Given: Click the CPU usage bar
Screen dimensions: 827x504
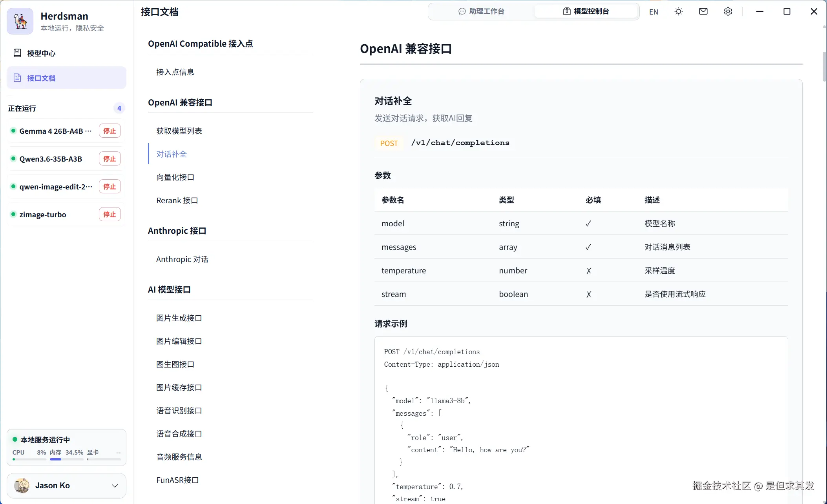Looking at the screenshot, I should point(29,459).
